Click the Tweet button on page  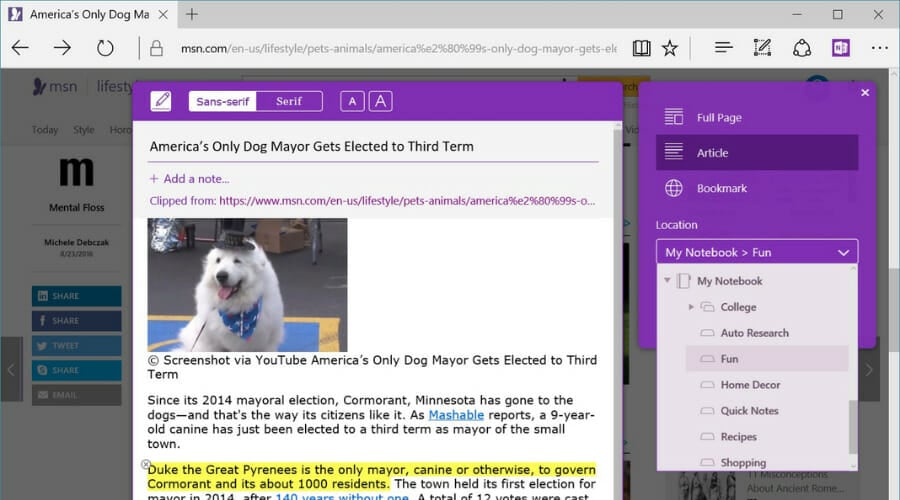[x=76, y=346]
